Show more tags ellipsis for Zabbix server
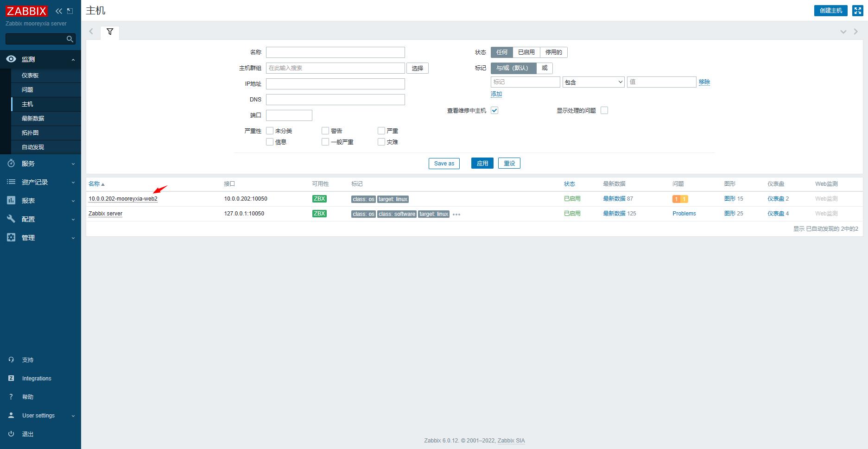Screen dimensions: 868x449 coord(456,215)
